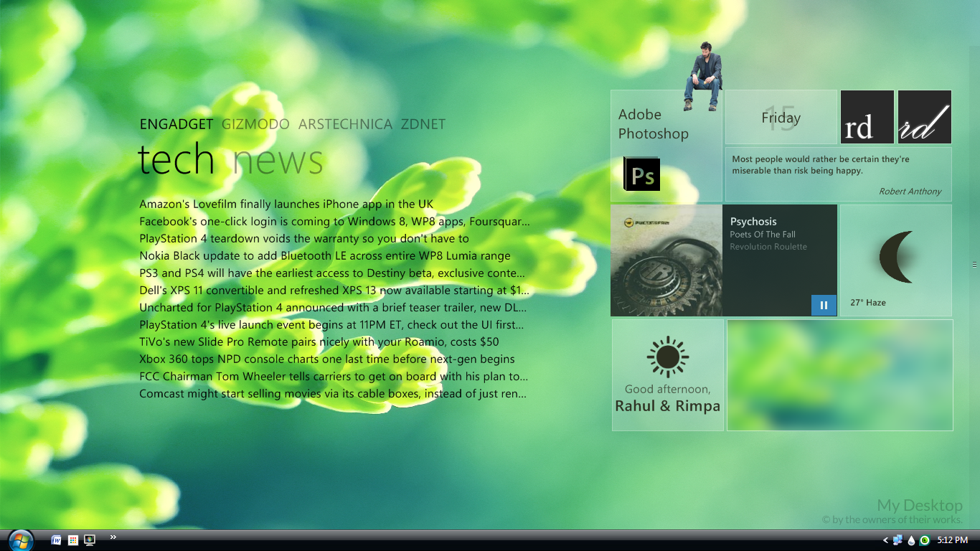
Task: Open PlayStation 4 teardown headline
Action: 304,238
